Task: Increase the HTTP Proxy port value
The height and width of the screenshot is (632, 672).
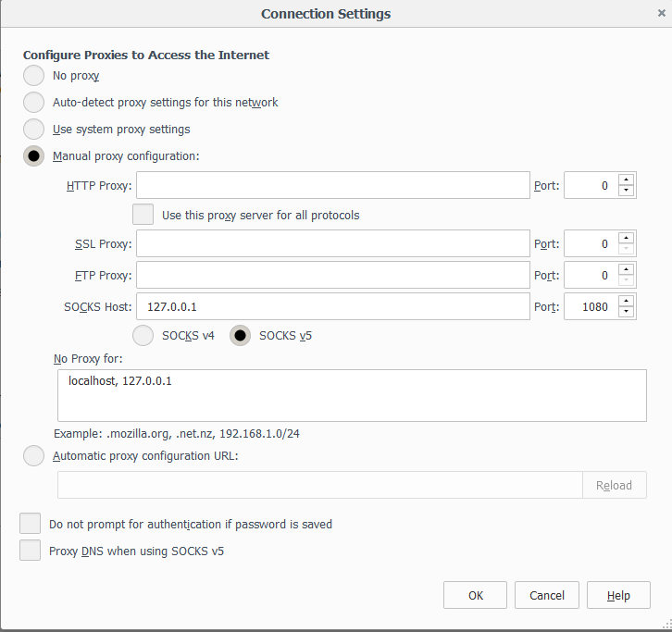Action: point(627,180)
